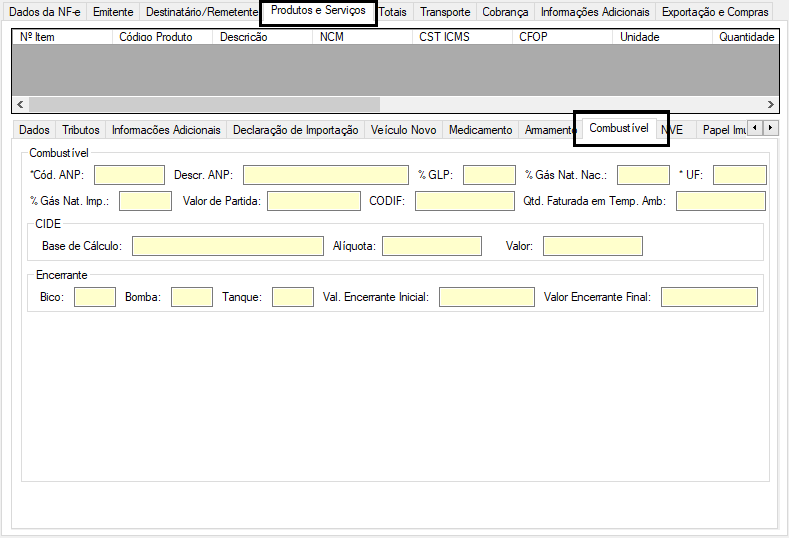This screenshot has width=789, height=538.
Task: Focus Qtd. Faturada em Temp. Amb field
Action: point(721,201)
